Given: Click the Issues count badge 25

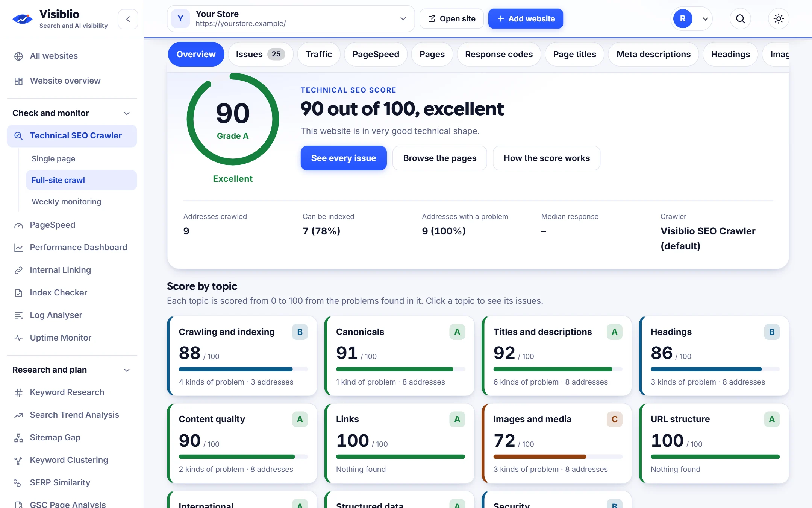Looking at the screenshot, I should pyautogui.click(x=276, y=54).
